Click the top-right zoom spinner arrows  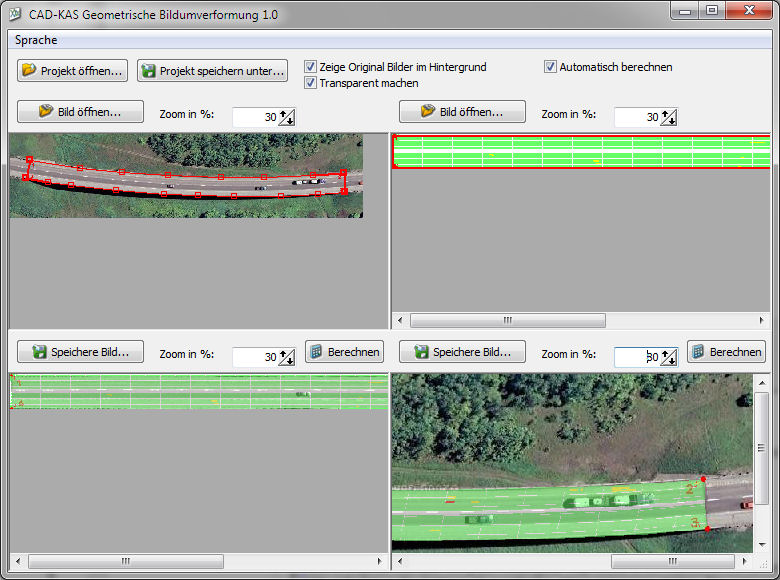click(669, 117)
